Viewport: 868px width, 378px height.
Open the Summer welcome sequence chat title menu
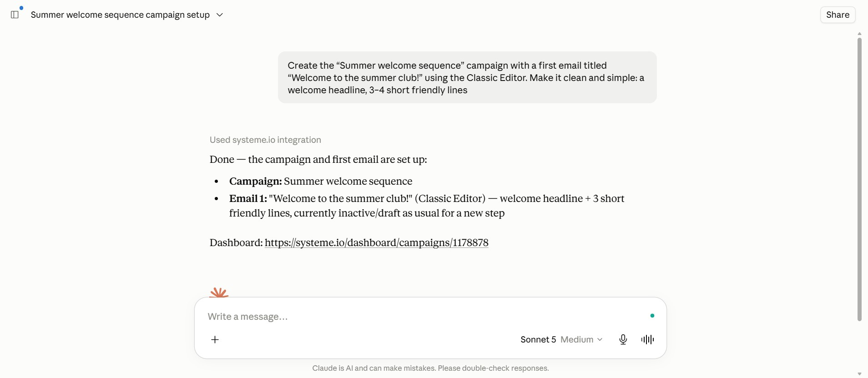click(120, 15)
